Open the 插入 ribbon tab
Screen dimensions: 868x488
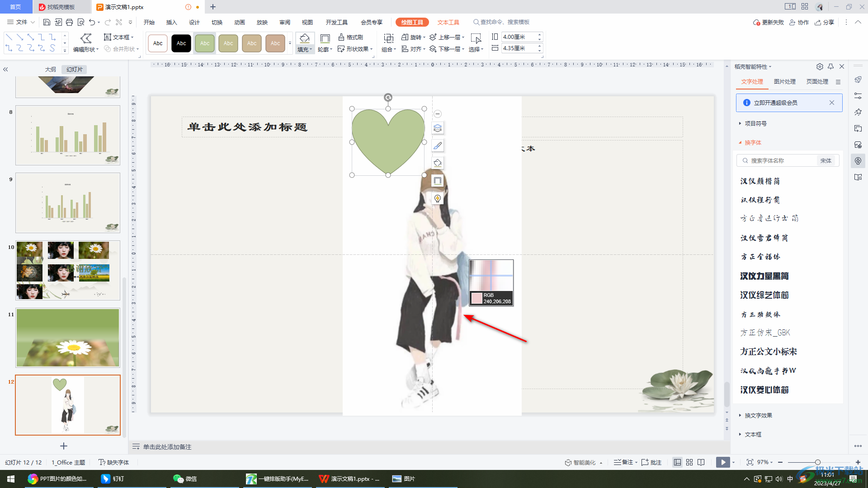(x=172, y=22)
